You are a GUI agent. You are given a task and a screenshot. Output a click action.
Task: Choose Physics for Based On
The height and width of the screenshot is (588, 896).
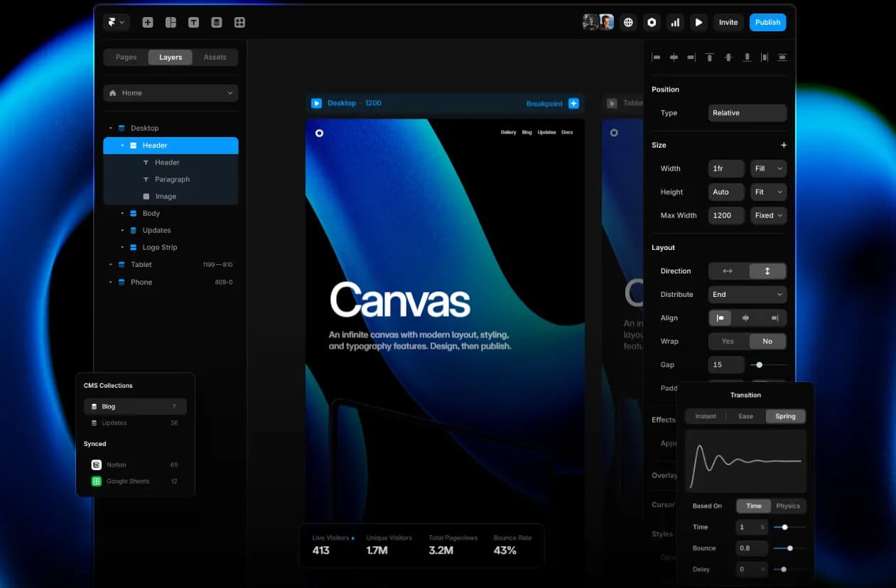coord(788,506)
